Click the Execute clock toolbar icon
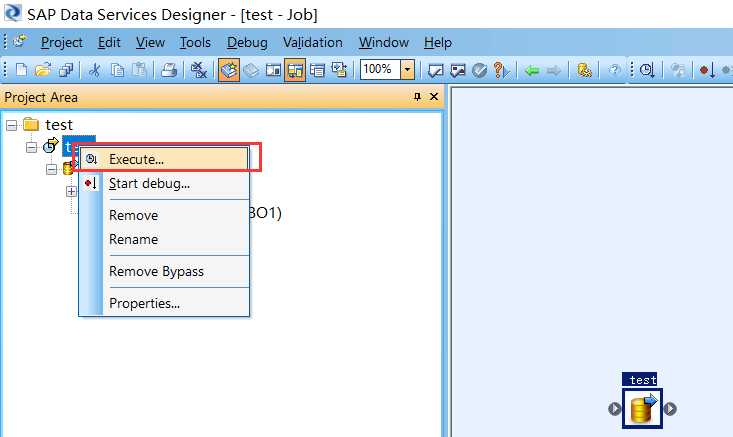Viewport: 733px width, 437px height. pos(647,71)
